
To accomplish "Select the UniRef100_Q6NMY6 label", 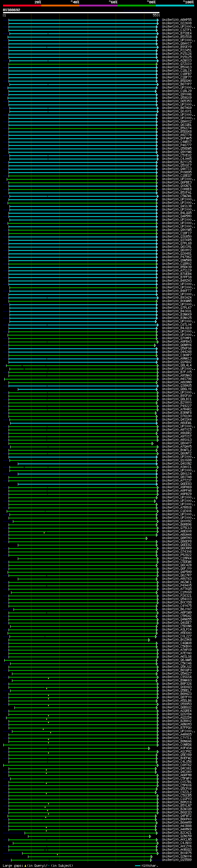I will (177, 345).
